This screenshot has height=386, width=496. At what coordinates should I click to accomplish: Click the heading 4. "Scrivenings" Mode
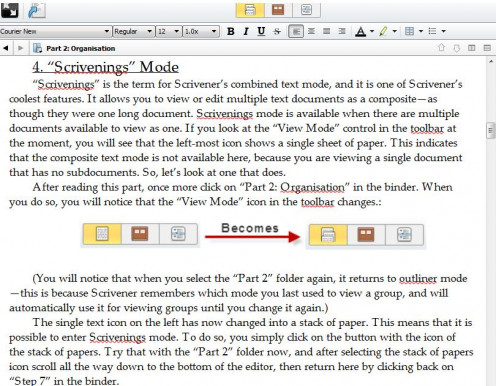[106, 67]
